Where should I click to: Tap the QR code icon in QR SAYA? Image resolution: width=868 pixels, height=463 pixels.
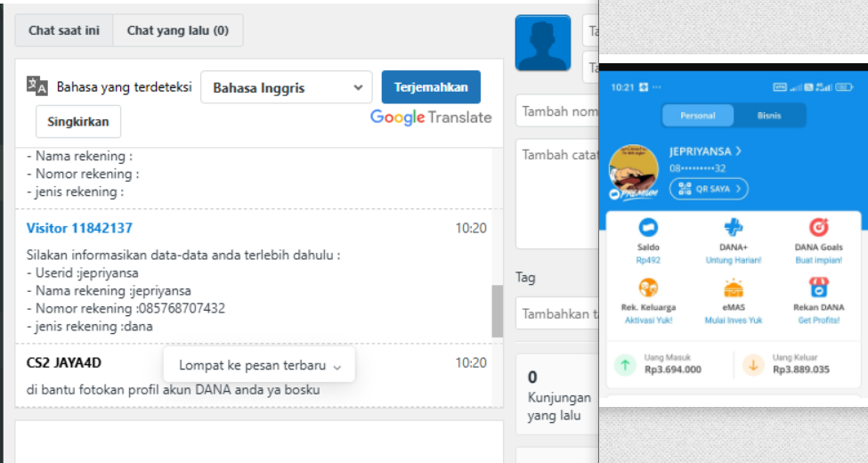(685, 189)
